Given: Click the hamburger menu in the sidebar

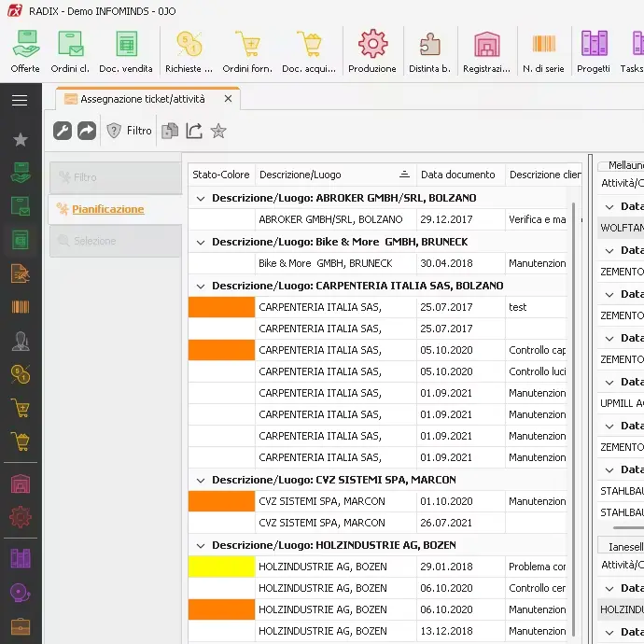Looking at the screenshot, I should [x=20, y=100].
